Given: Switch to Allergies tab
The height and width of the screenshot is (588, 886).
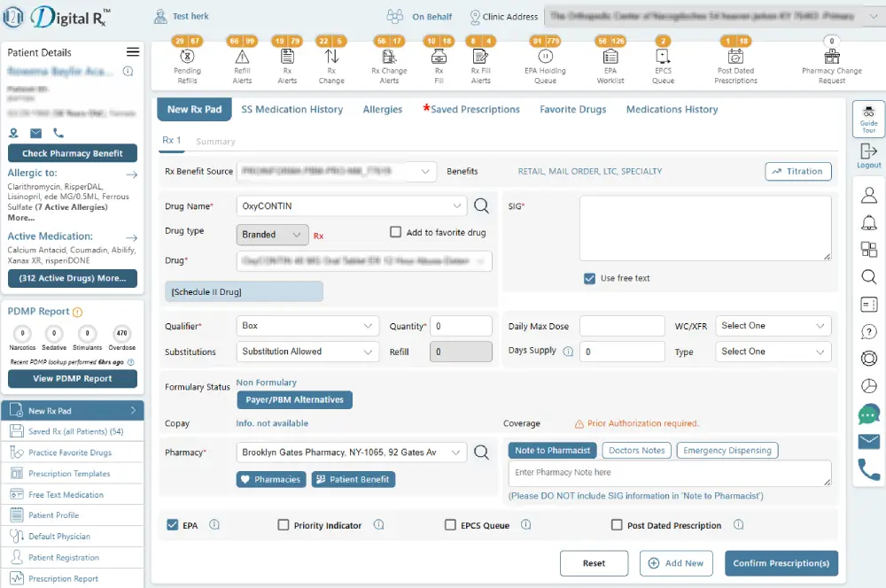Looking at the screenshot, I should [383, 110].
